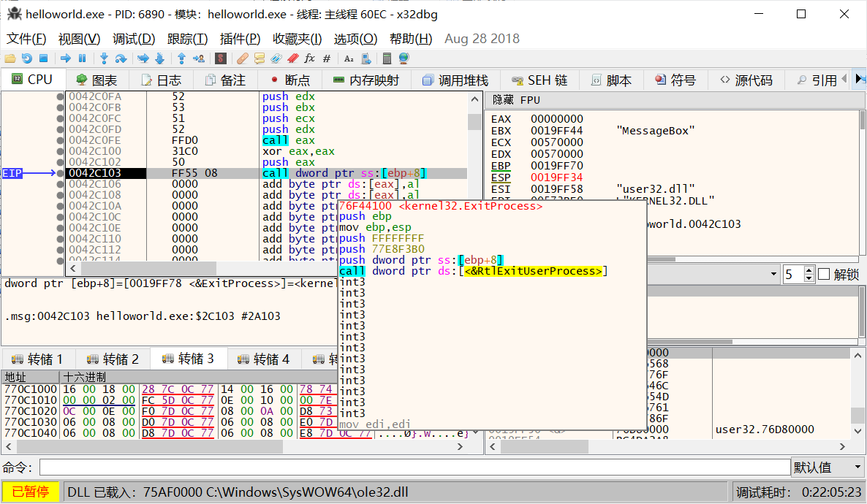Toggle breakpoint bullet at address 0042C0FC
This screenshot has height=504, width=867.
tap(60, 119)
